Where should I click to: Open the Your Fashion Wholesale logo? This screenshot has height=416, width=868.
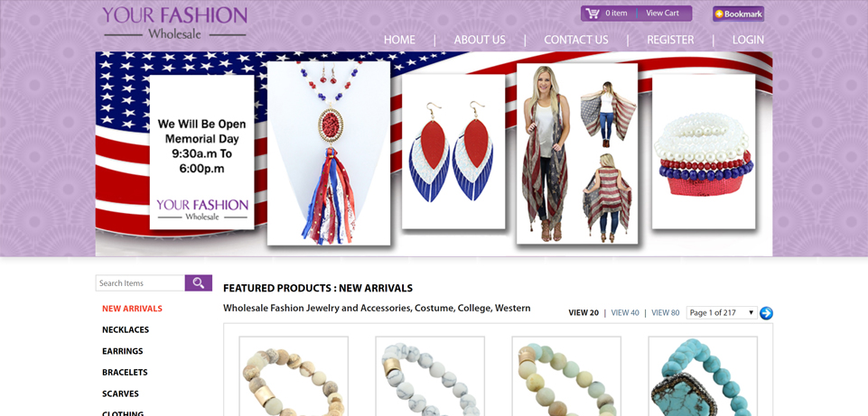[x=175, y=23]
